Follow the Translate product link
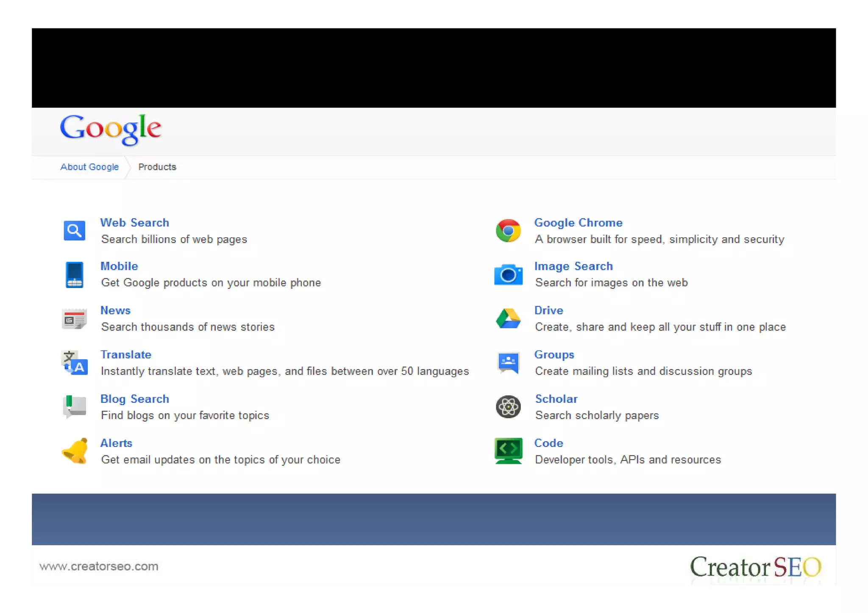Screen dimensions: 868x613 pyautogui.click(x=125, y=355)
